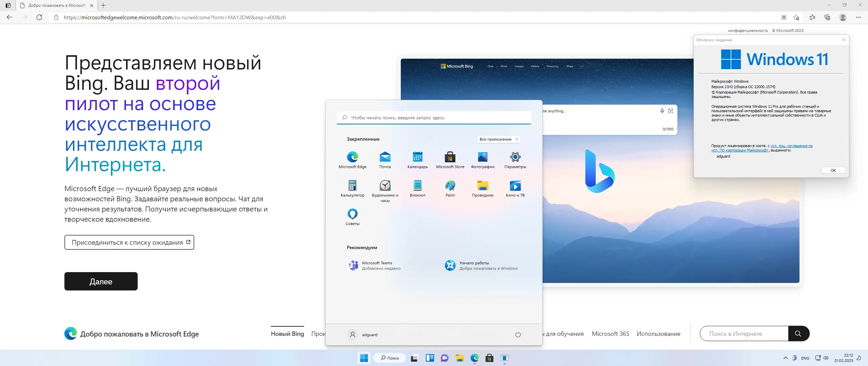Click the Start menu search field
Viewport: 868px width, 366px height.
434,117
